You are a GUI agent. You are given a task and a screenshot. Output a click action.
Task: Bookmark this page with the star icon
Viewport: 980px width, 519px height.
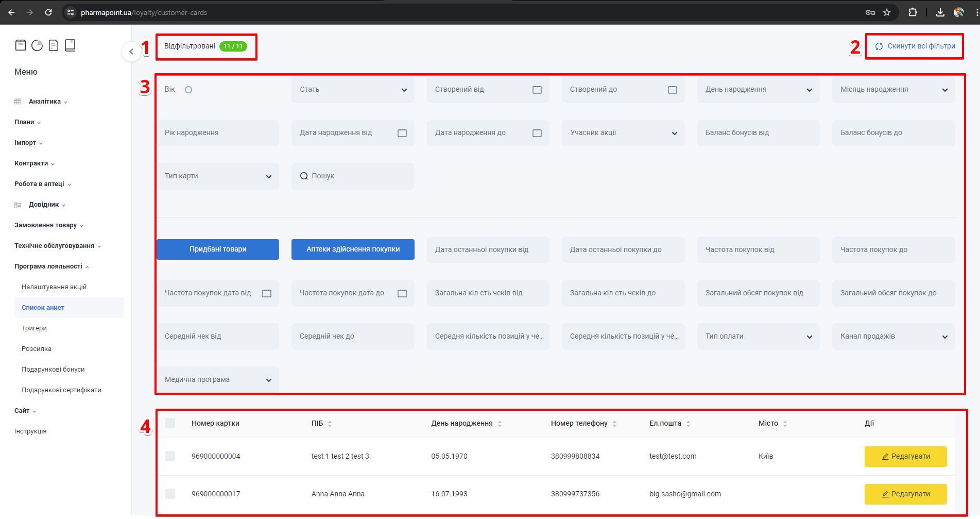[x=887, y=12]
